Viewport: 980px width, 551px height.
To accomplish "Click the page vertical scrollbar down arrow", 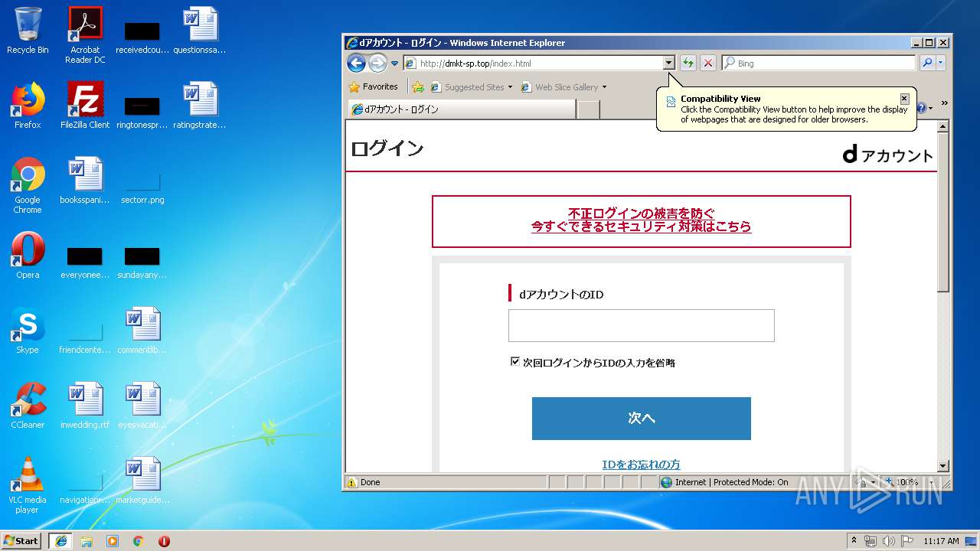I will pyautogui.click(x=943, y=466).
